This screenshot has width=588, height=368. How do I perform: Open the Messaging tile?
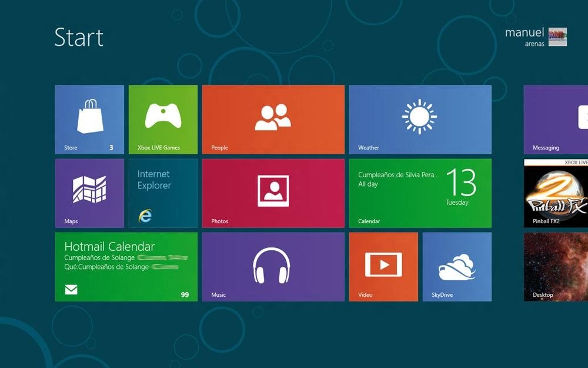pos(556,120)
